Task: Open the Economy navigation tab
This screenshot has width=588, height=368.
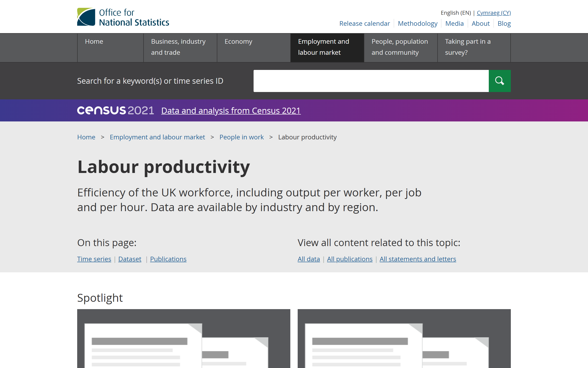Action: [254, 48]
